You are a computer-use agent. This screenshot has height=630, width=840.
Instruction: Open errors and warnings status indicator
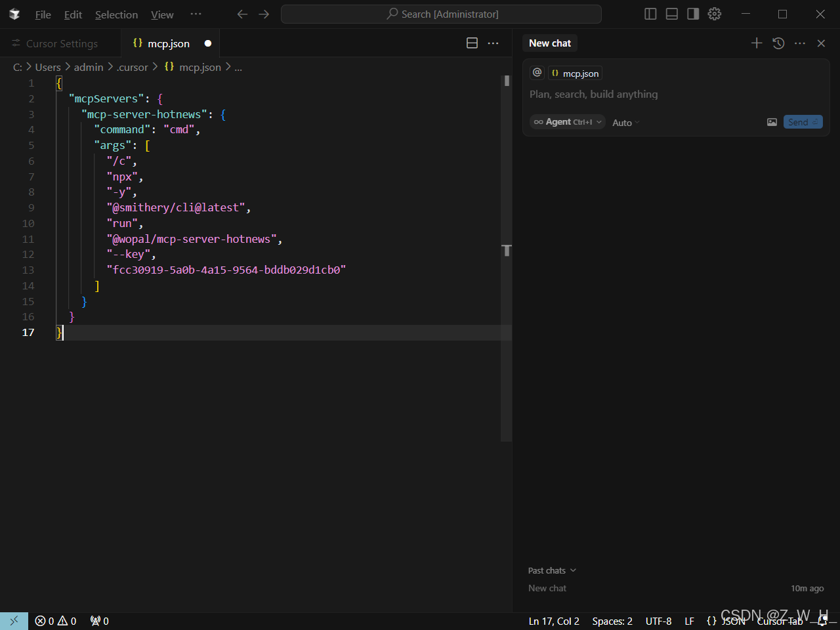[x=56, y=621]
